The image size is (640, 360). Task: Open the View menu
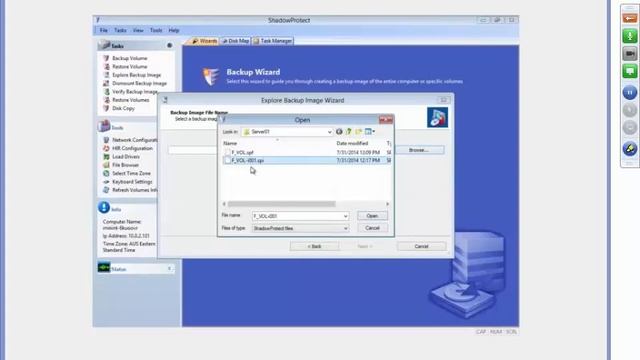click(x=138, y=30)
